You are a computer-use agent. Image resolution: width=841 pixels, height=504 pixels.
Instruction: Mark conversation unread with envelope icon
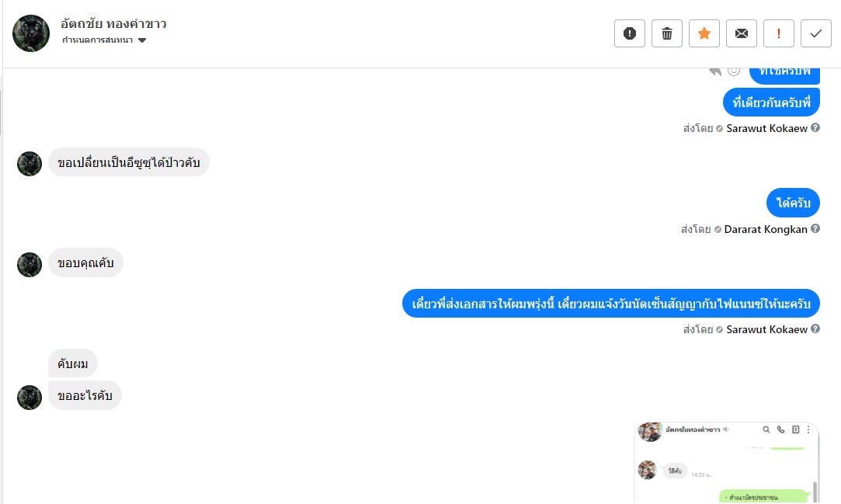(x=742, y=33)
